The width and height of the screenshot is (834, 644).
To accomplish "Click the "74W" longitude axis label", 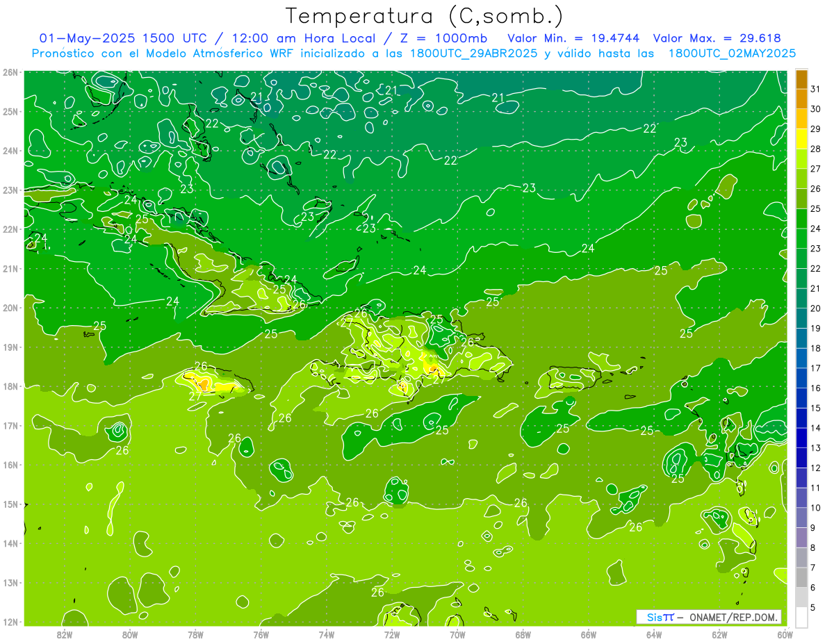I will pyautogui.click(x=327, y=634).
